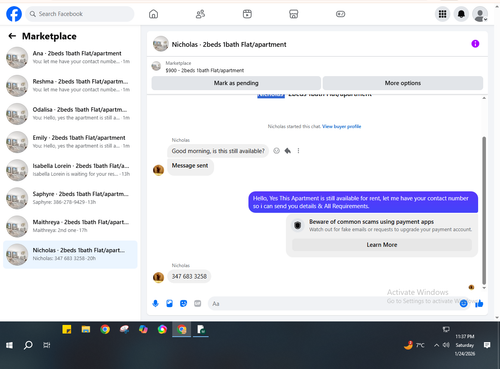500x369 pixels.
Task: Open the Odalisa conversation
Action: 70,114
